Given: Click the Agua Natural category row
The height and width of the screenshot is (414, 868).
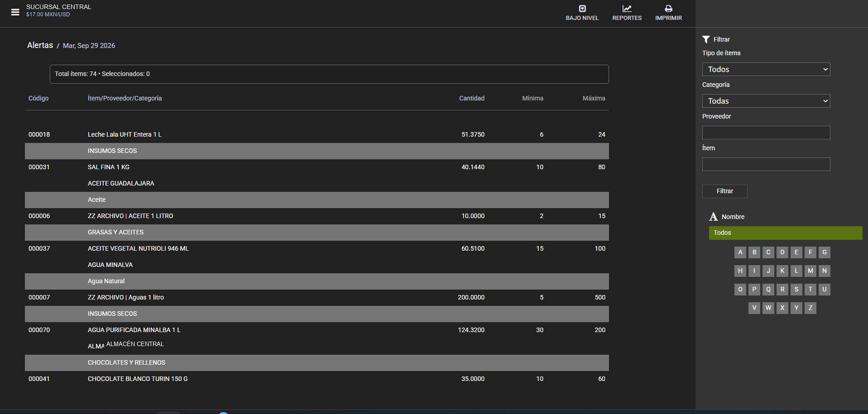Looking at the screenshot, I should coord(317,281).
